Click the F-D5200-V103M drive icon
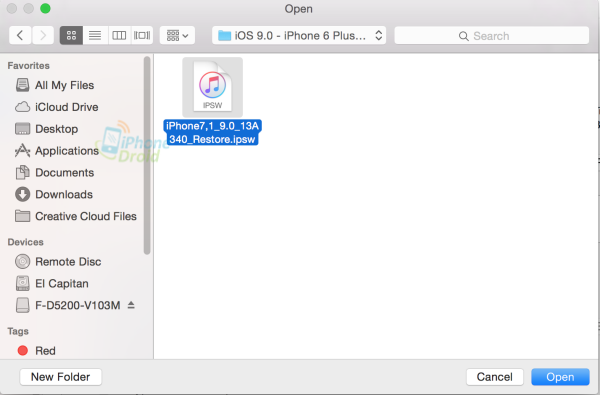 click(22, 305)
